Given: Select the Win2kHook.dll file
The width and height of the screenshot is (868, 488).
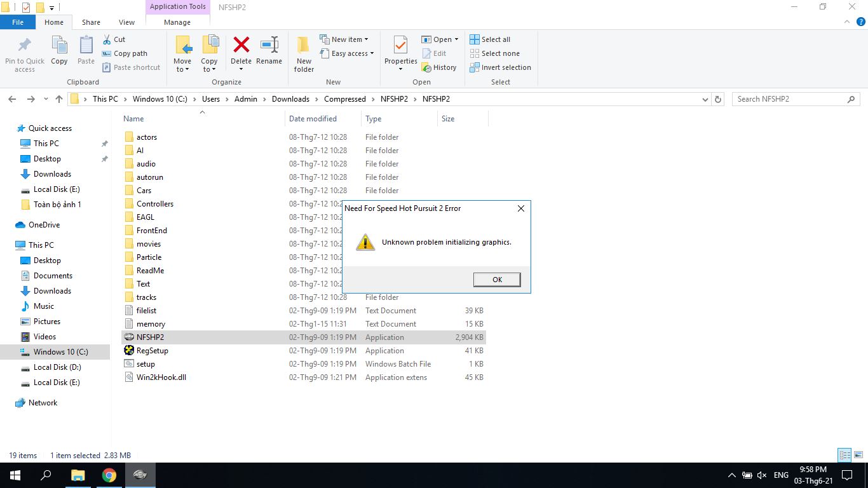Looking at the screenshot, I should [304, 377].
